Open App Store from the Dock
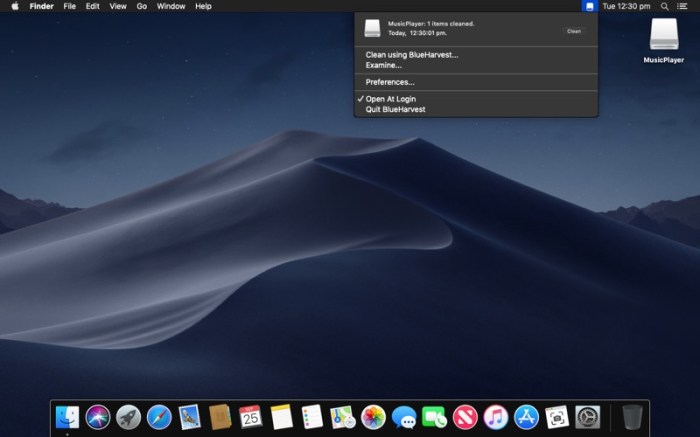Screen dimensions: 700x437 point(526,417)
